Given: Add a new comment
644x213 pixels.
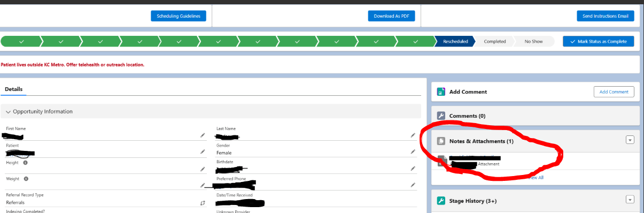Looking at the screenshot, I should coord(614,92).
